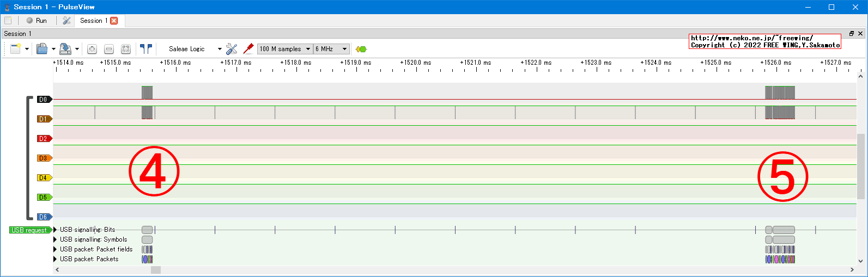Close the Session 1 tab
The width and height of the screenshot is (868, 277).
(x=114, y=21)
